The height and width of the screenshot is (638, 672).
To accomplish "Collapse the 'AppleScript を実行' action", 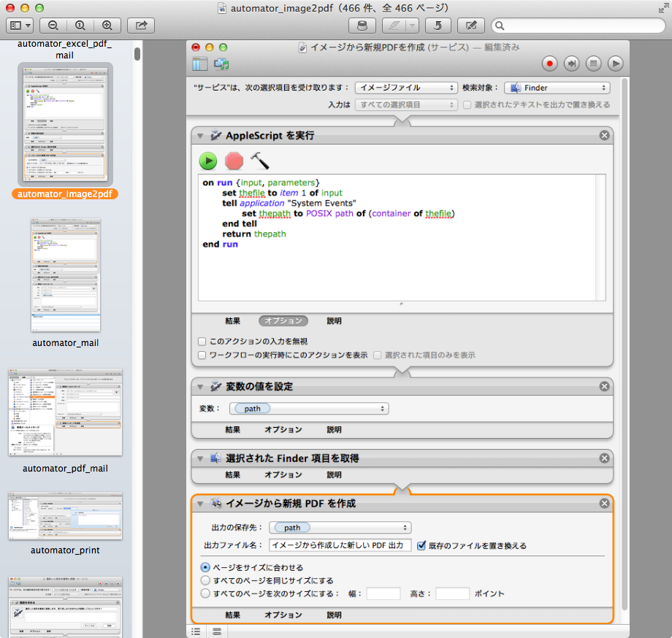I will [x=199, y=136].
